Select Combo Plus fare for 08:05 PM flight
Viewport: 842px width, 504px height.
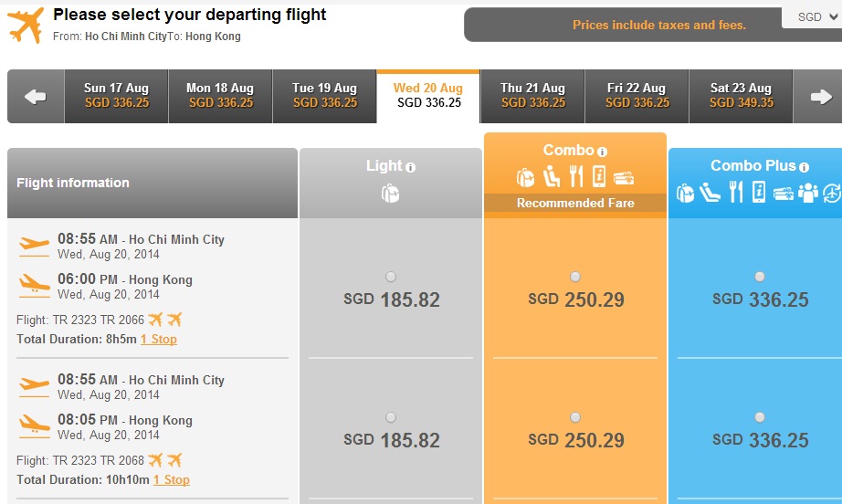click(759, 417)
